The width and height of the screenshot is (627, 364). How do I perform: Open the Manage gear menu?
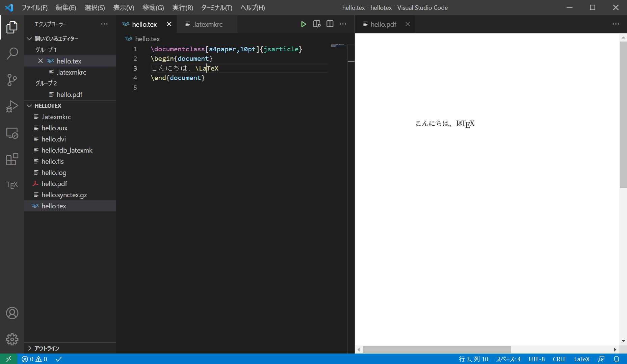click(12, 339)
